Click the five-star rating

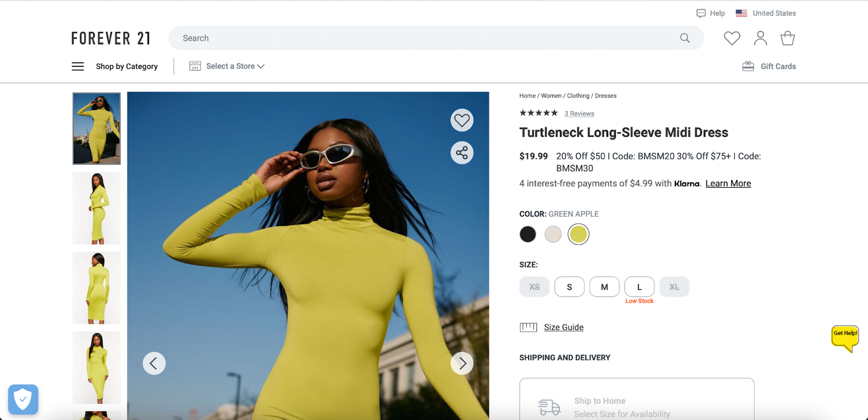pyautogui.click(x=539, y=113)
